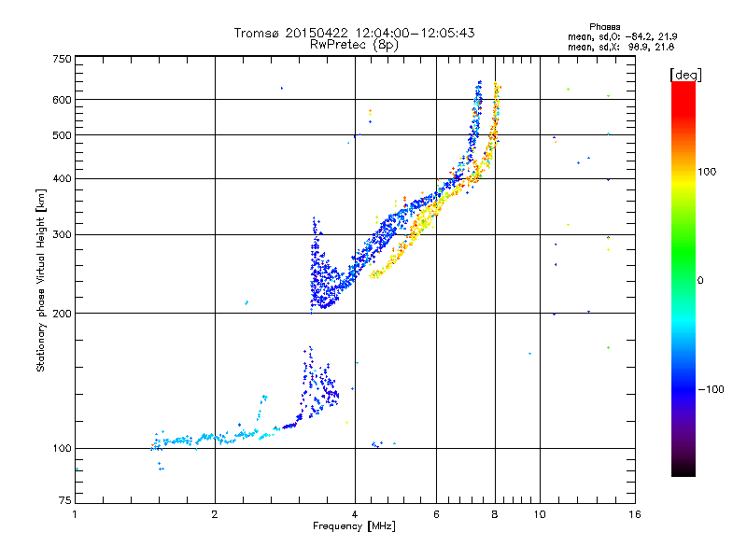The image size is (747, 560).
Task: Click the black bottom of the phase colorbar
Action: 684,469
